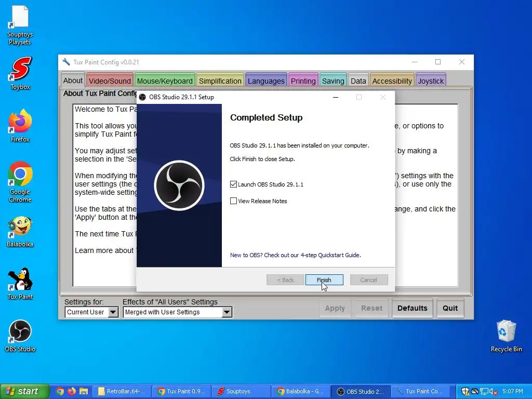The height and width of the screenshot is (399, 532).
Task: Enable View Release Notes checkbox
Action: (x=233, y=201)
